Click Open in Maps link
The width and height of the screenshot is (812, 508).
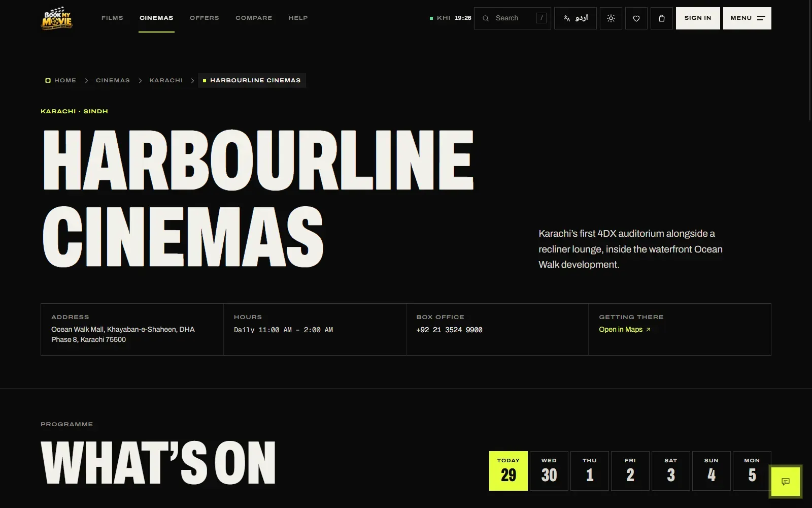tap(625, 329)
